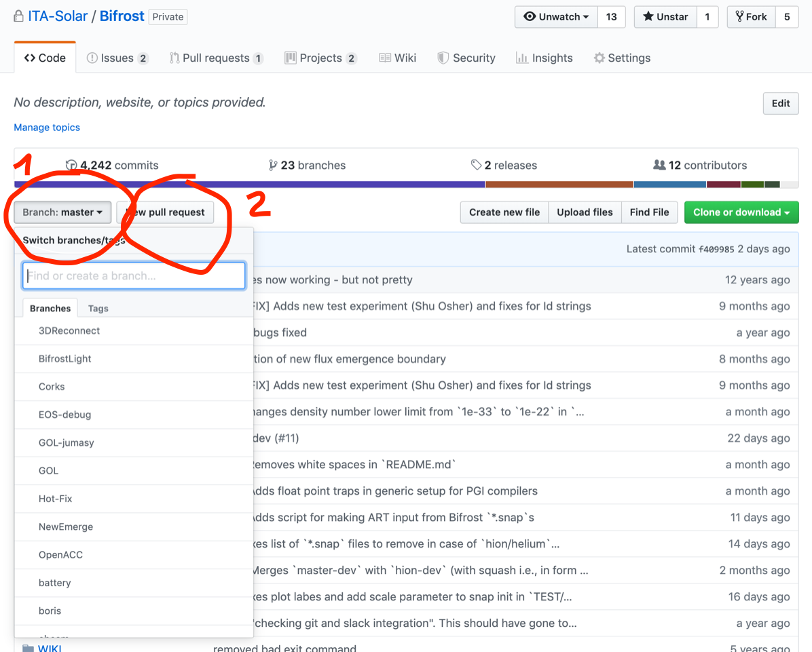Click the Projects board icon
This screenshot has width=812, height=652.
coord(291,58)
